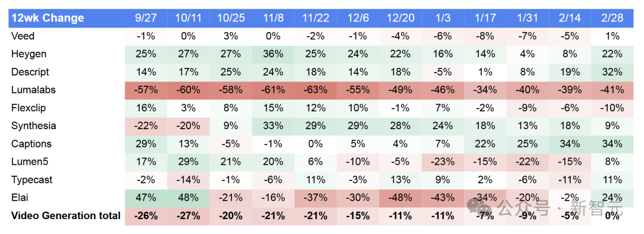Select Descript's 32% cell under 2/28

[612, 72]
